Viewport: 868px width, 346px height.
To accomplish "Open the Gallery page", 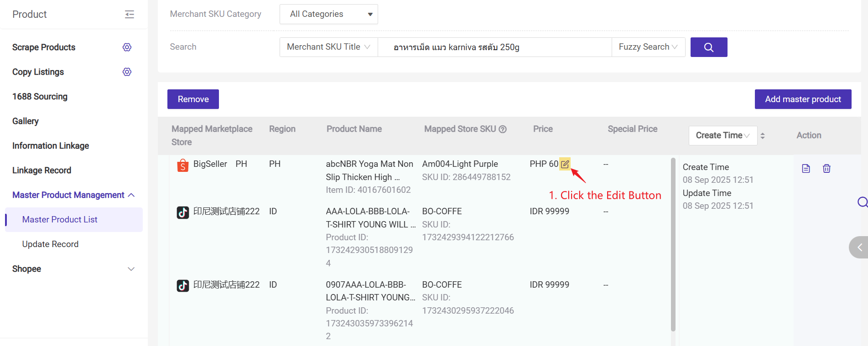I will pyautogui.click(x=26, y=121).
